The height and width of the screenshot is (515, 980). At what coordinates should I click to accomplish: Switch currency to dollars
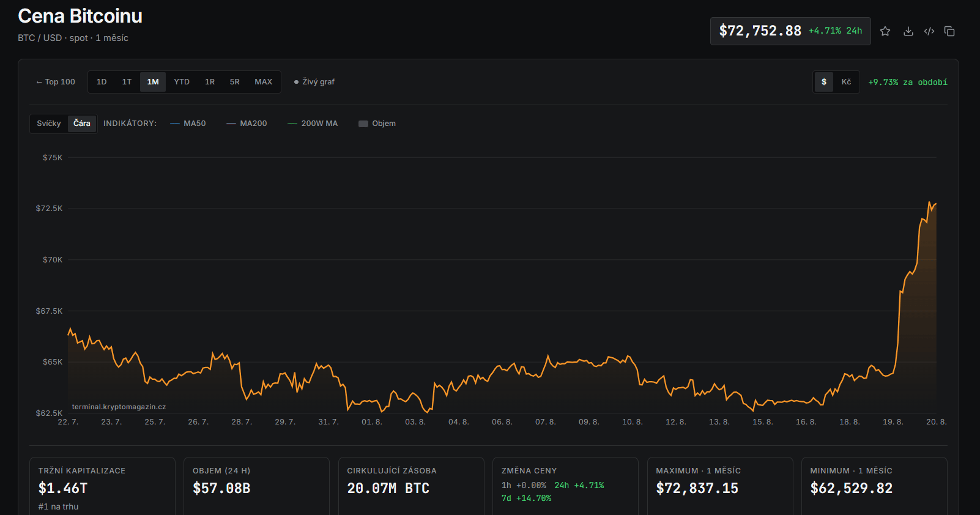point(824,82)
